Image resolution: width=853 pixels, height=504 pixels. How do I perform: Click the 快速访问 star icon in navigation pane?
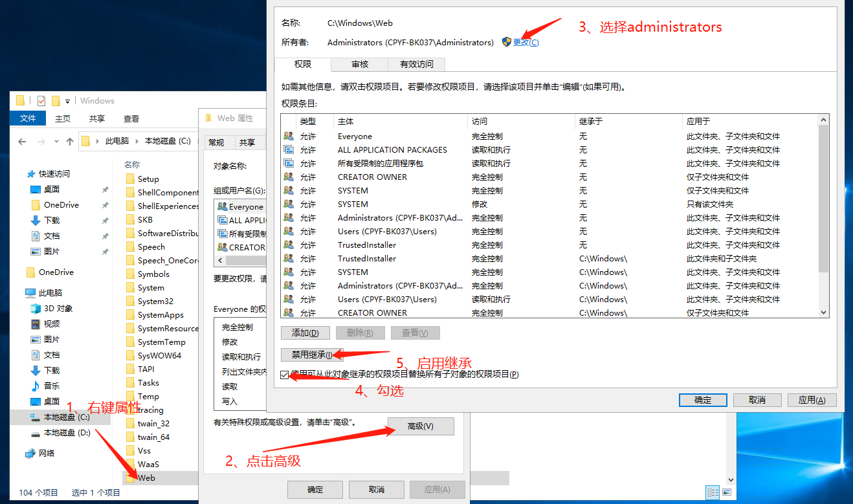coord(30,174)
